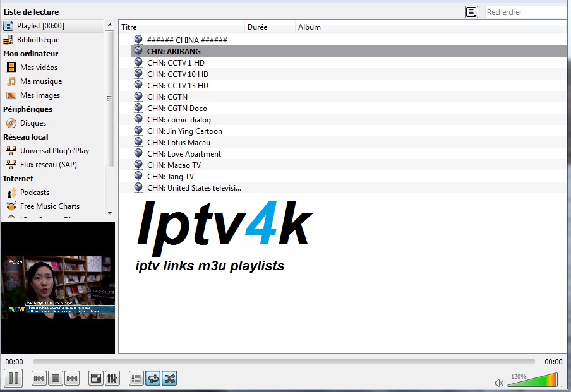Open extended settings equalizer icon
The height and width of the screenshot is (392, 571).
(112, 379)
